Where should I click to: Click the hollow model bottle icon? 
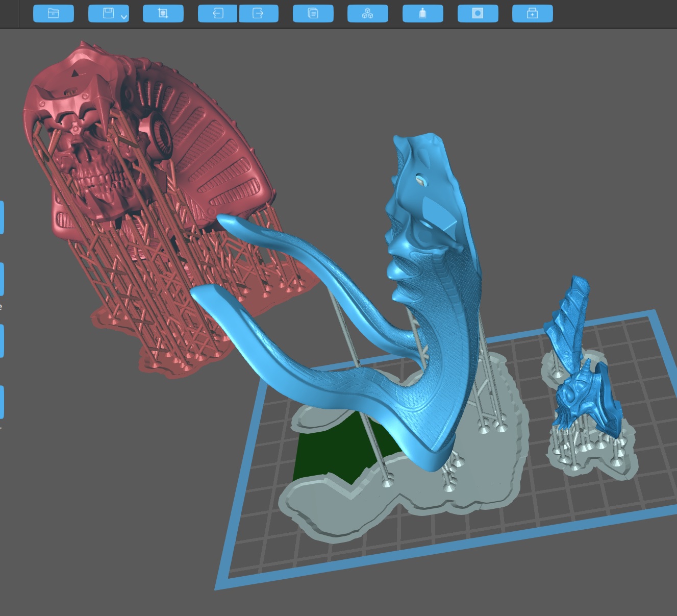click(x=423, y=14)
